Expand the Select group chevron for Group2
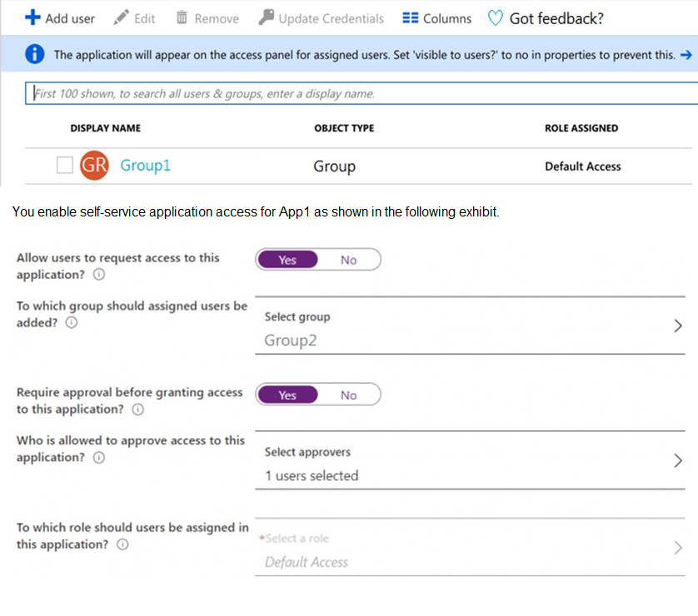Image resolution: width=698 pixels, height=616 pixels. 677,326
